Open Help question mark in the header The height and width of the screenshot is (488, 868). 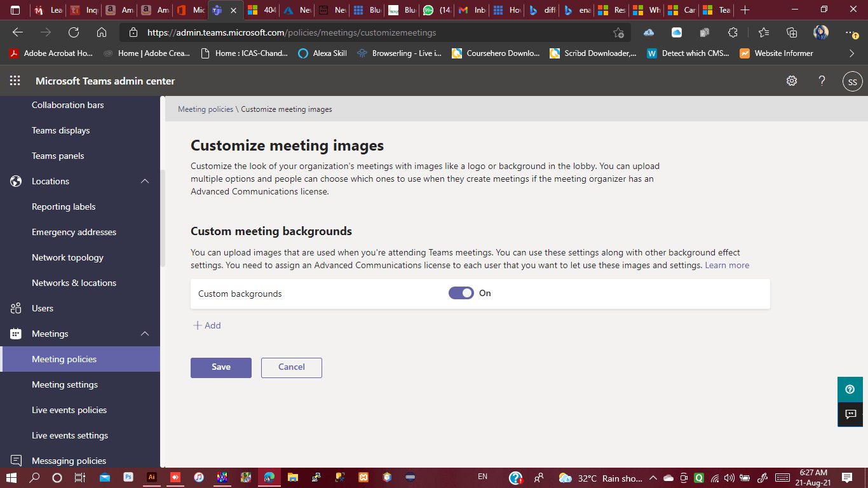point(822,81)
